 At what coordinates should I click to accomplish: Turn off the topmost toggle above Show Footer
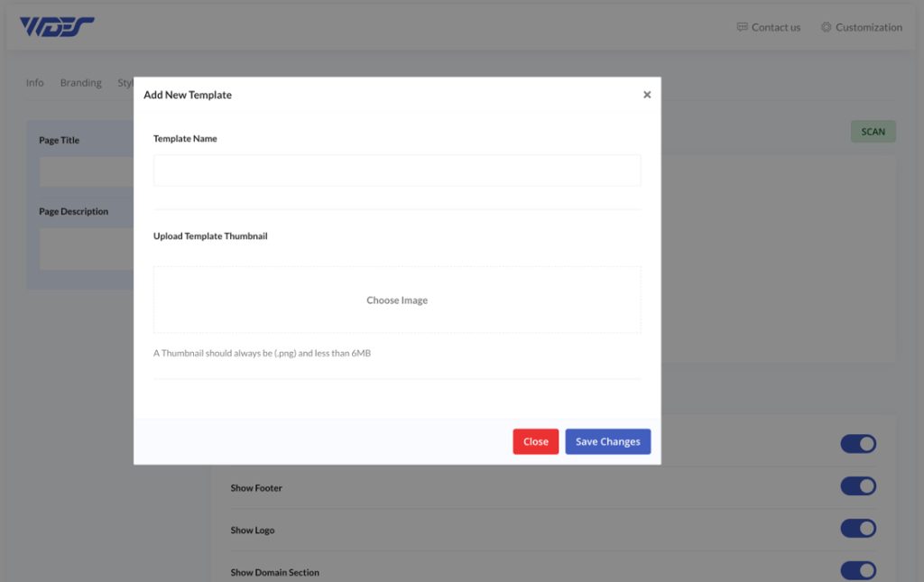click(x=858, y=443)
